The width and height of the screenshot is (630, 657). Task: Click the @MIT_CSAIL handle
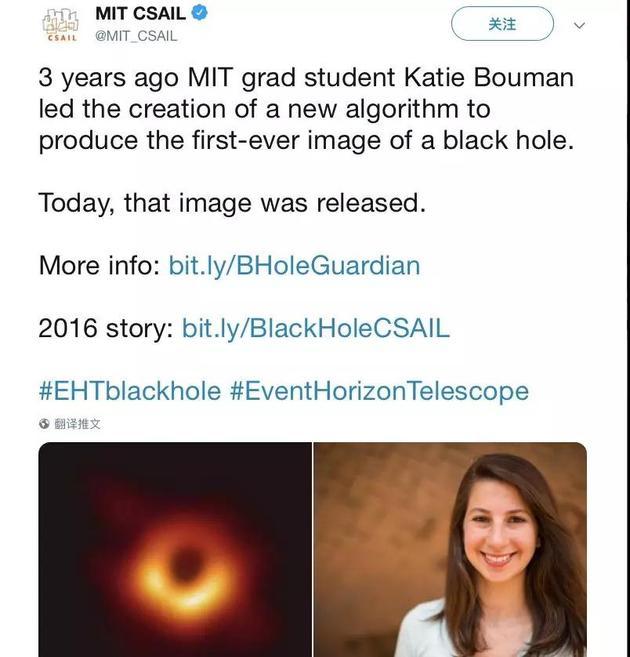[x=136, y=36]
